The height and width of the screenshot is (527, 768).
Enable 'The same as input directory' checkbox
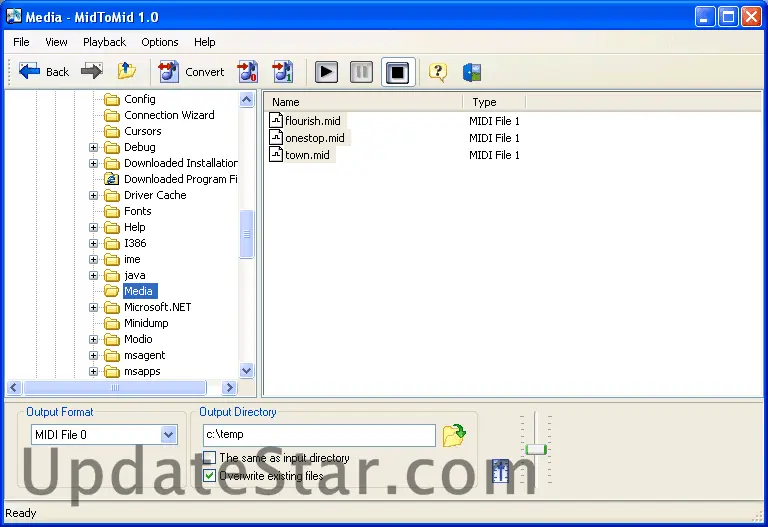[210, 457]
